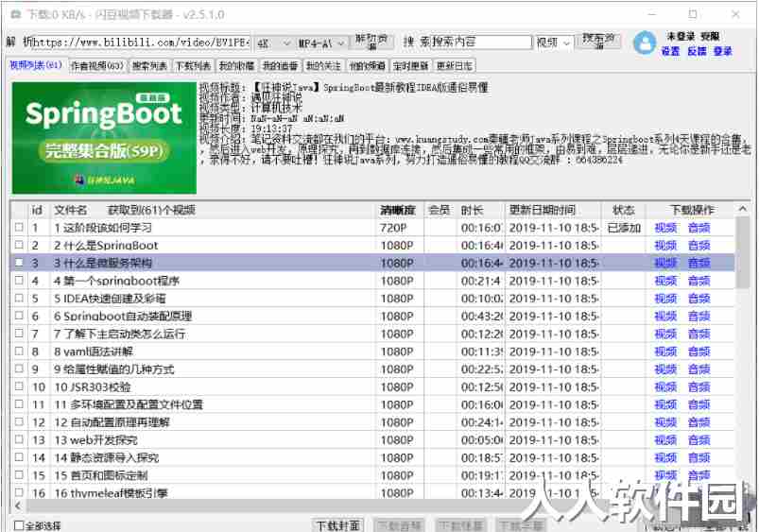Tick the checkbox for row 6
This screenshot has height=532, width=759.
[x=19, y=316]
